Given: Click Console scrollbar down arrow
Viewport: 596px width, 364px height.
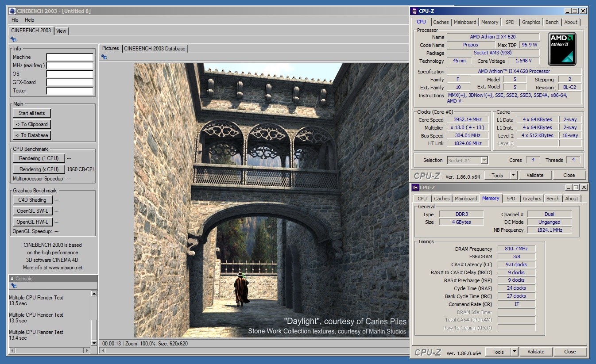Looking at the screenshot, I should 94,343.
